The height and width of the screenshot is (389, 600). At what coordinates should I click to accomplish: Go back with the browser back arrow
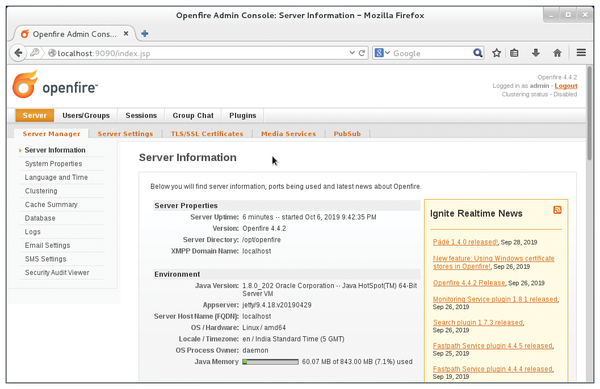tap(18, 53)
